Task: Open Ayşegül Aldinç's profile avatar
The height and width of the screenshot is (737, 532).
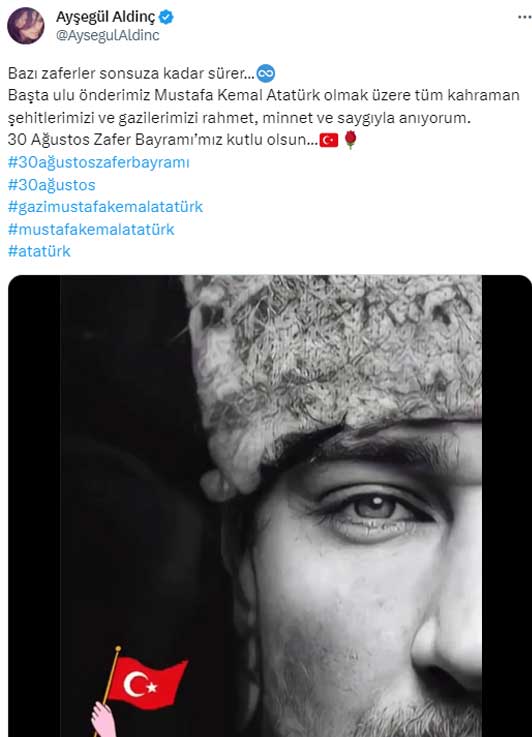Action: 25,26
